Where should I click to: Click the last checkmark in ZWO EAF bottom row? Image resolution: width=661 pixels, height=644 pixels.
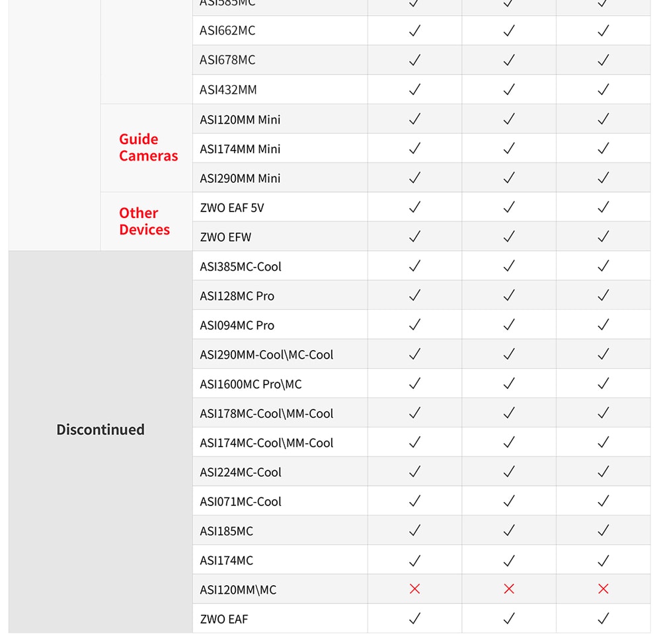pyautogui.click(x=603, y=618)
